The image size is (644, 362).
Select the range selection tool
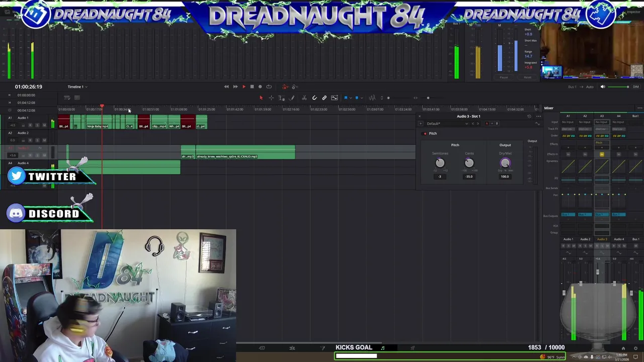(271, 98)
